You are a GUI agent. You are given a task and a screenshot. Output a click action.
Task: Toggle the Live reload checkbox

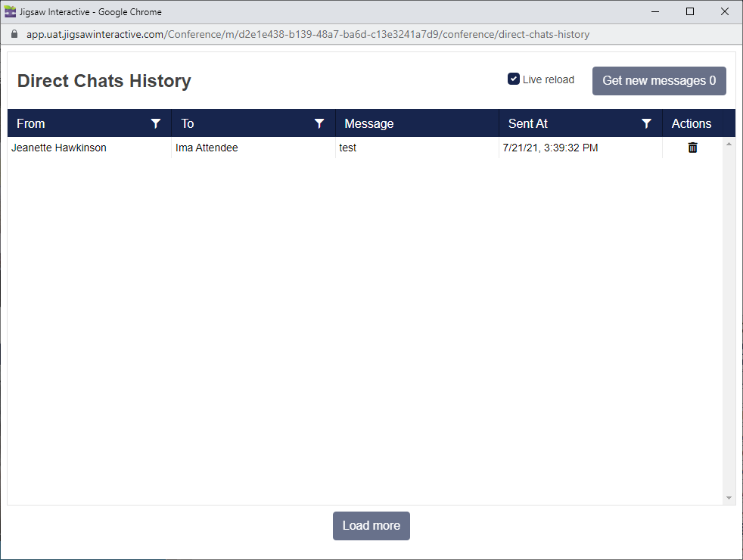514,79
